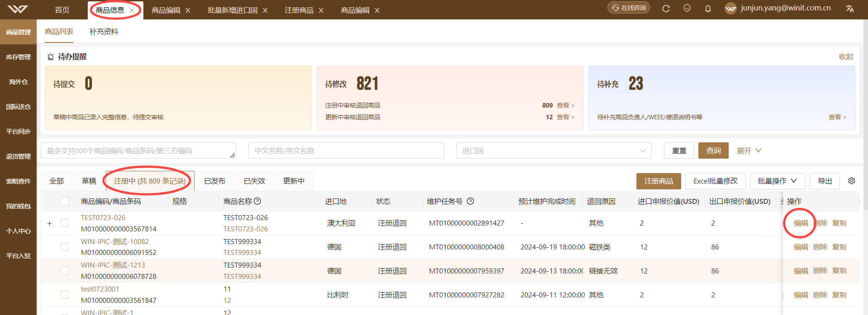868x315 pixels.
Task: Collapse the reminders panel via 收起
Action: click(846, 56)
